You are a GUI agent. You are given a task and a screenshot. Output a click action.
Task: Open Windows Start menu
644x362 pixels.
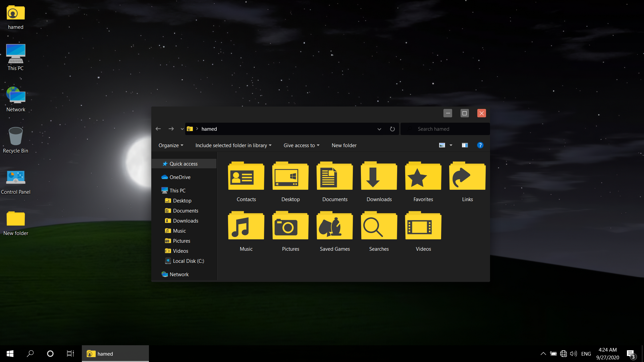point(10,354)
